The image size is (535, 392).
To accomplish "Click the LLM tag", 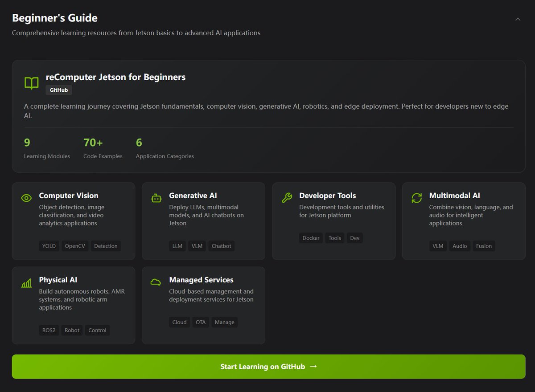I will click(x=177, y=246).
